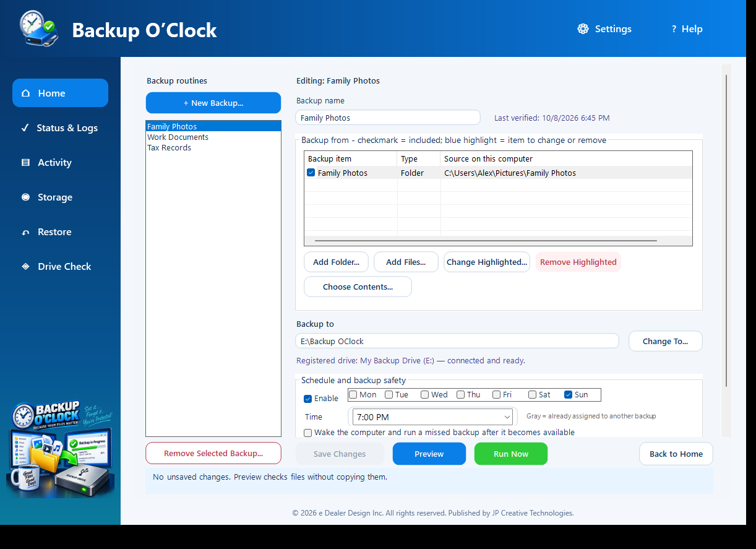This screenshot has width=756, height=549.
Task: Select Family Photos in backup routines list
Action: click(213, 126)
